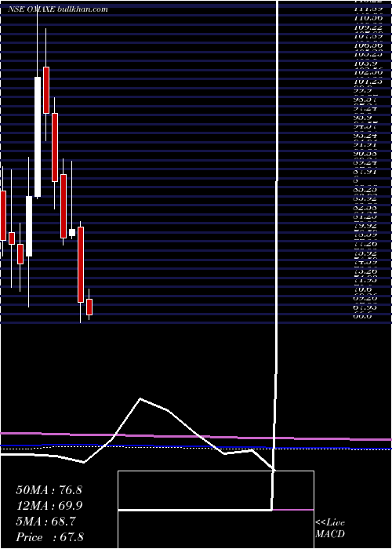
Task: Click the 87.91 price axis label
Action: pos(366,172)
